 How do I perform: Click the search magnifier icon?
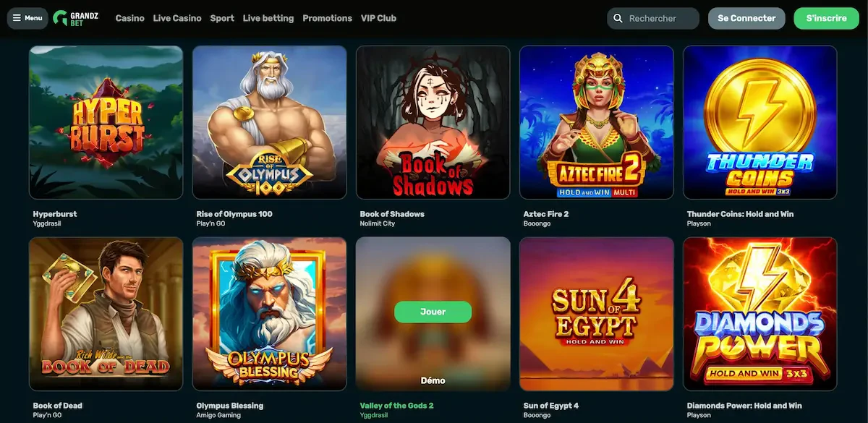[x=618, y=19]
